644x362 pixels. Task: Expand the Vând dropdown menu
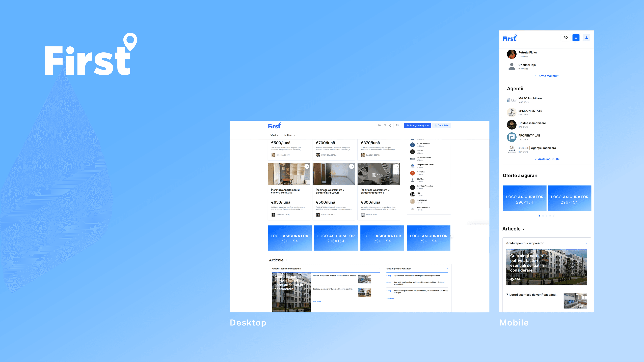(x=274, y=135)
